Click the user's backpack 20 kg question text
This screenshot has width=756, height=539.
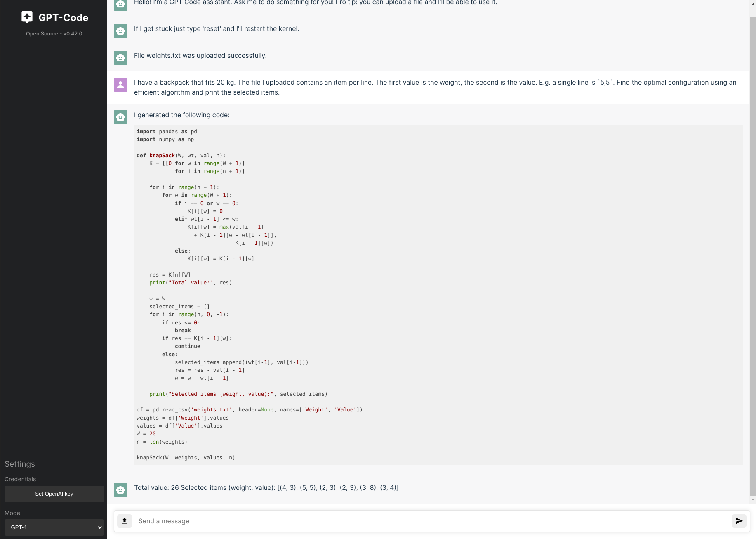(x=435, y=87)
